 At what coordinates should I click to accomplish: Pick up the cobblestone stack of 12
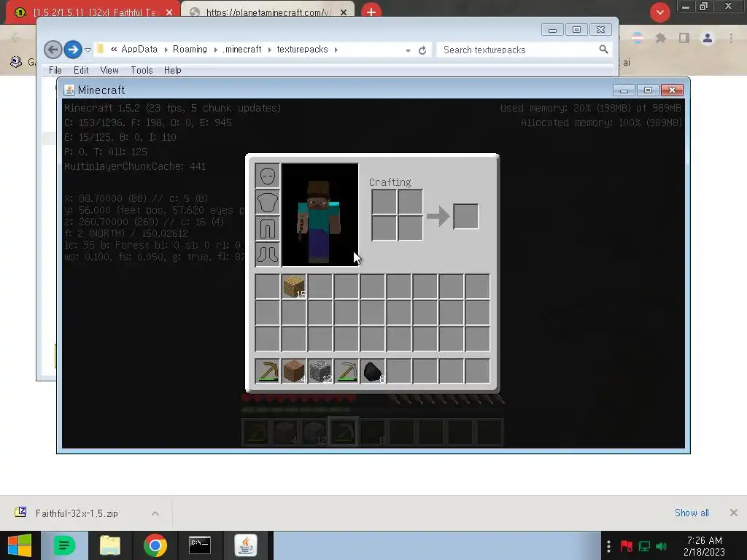320,371
